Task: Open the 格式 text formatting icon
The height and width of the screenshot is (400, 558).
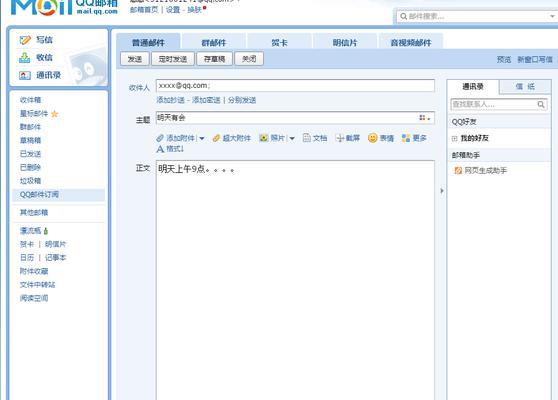Action: coord(160,149)
